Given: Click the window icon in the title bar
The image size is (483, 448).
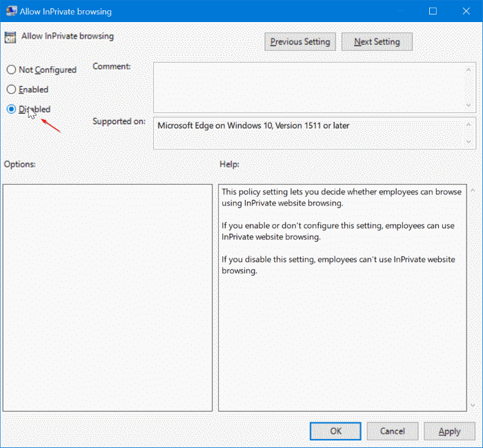Looking at the screenshot, I should 10,12.
